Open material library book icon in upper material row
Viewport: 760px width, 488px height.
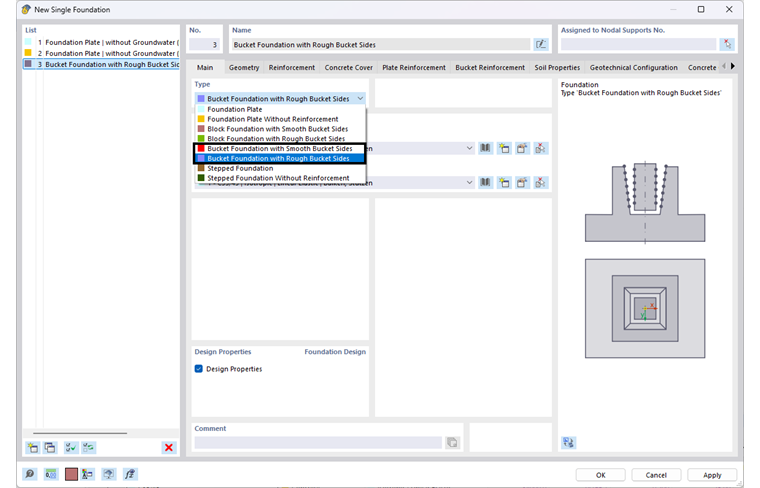click(485, 148)
